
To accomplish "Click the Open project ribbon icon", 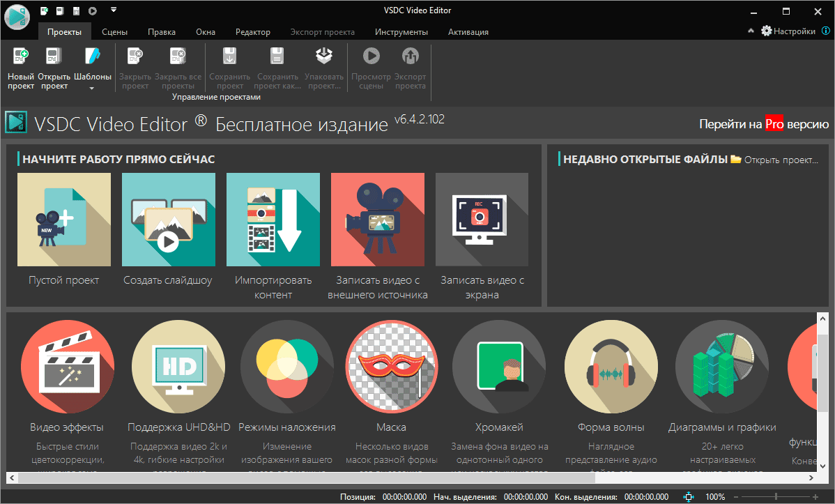I will coord(54,56).
